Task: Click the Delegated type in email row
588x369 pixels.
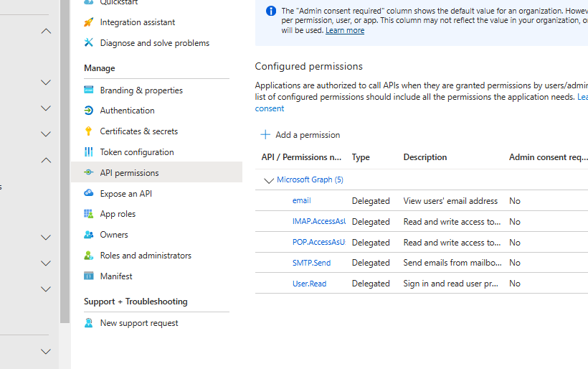Action: [x=371, y=201]
